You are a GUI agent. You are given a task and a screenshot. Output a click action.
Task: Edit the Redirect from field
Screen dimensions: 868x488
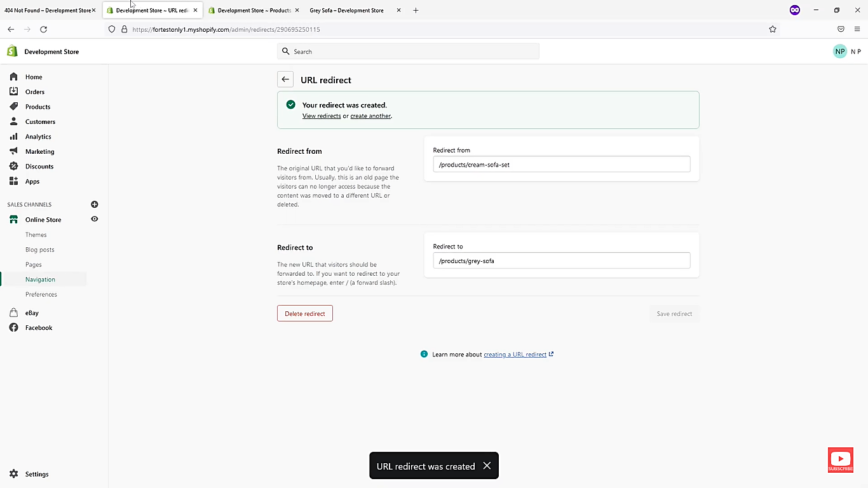click(x=562, y=165)
